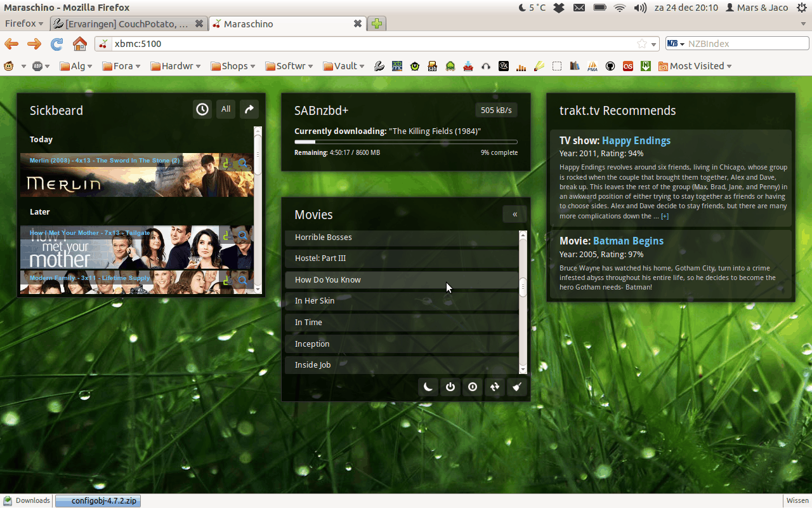
Task: Click green icon on How I Met Your Mother banner
Action: (227, 235)
